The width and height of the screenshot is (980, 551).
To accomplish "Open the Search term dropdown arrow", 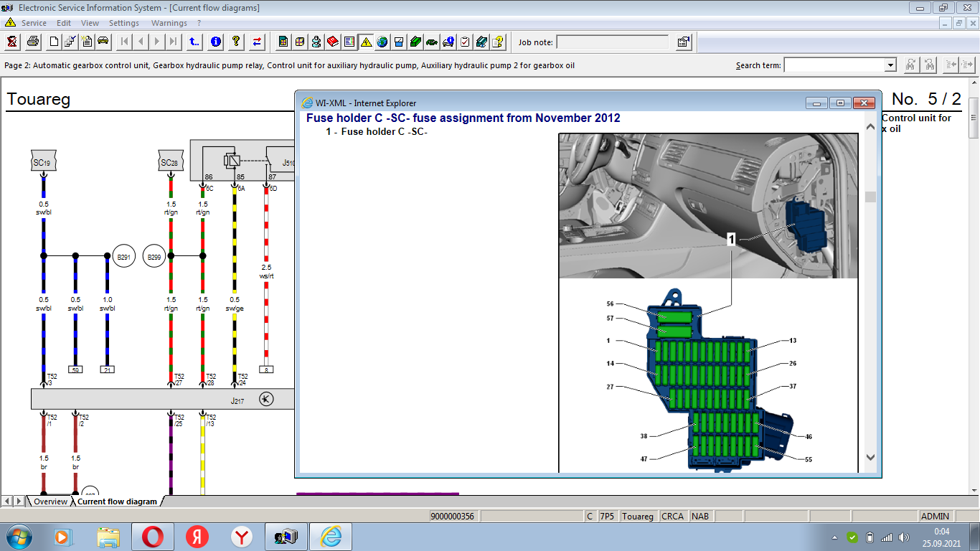I will coord(890,65).
